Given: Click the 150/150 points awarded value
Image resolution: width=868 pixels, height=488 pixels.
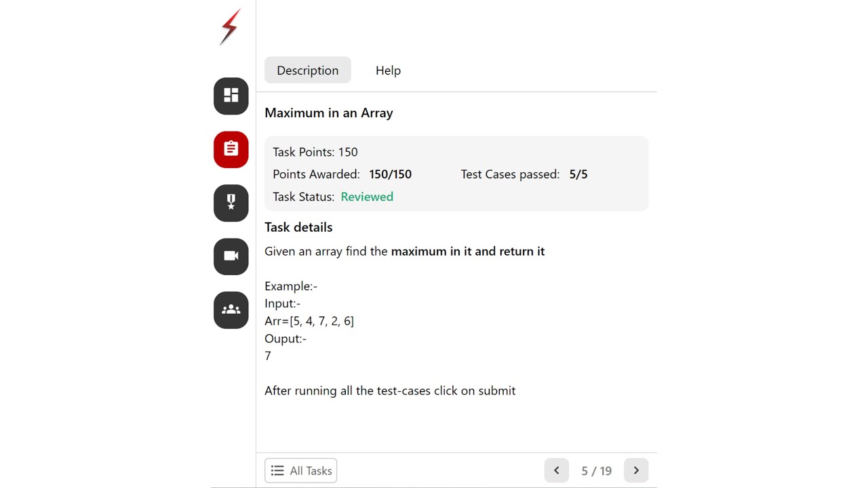Looking at the screenshot, I should 391,174.
